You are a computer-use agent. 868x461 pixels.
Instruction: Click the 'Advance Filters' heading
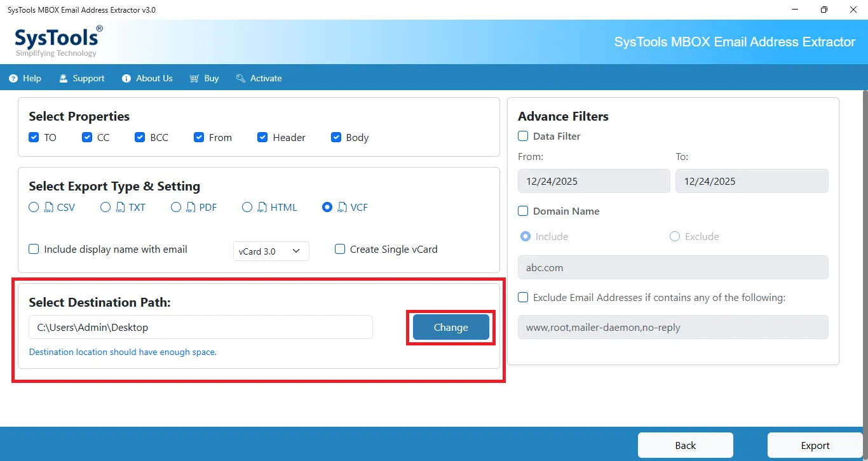[x=563, y=116]
